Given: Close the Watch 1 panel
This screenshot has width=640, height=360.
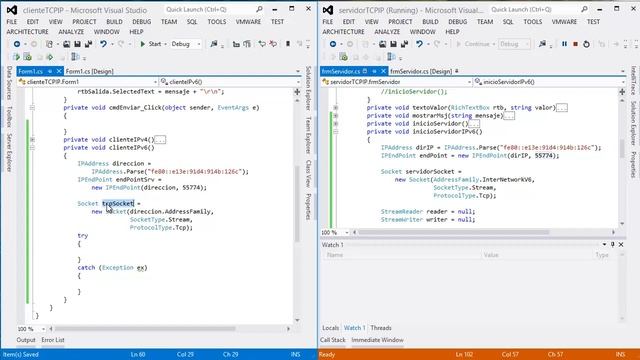Looking at the screenshot, I should point(621,244).
